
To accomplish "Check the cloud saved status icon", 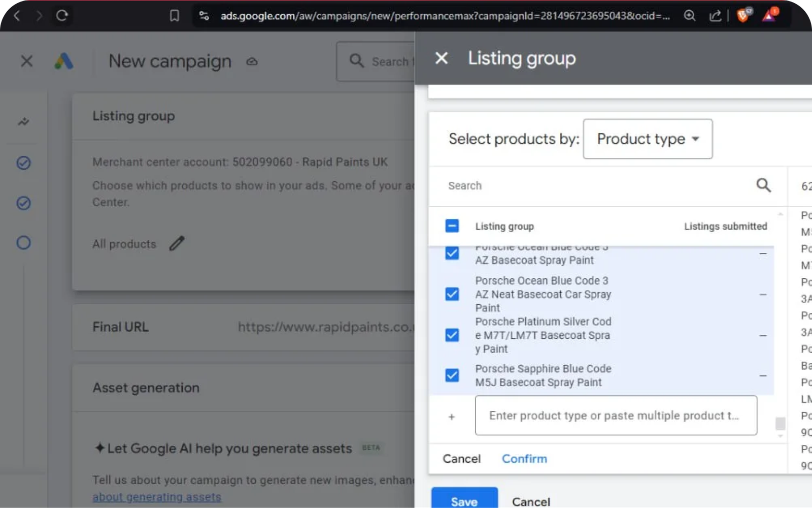I will click(x=252, y=61).
